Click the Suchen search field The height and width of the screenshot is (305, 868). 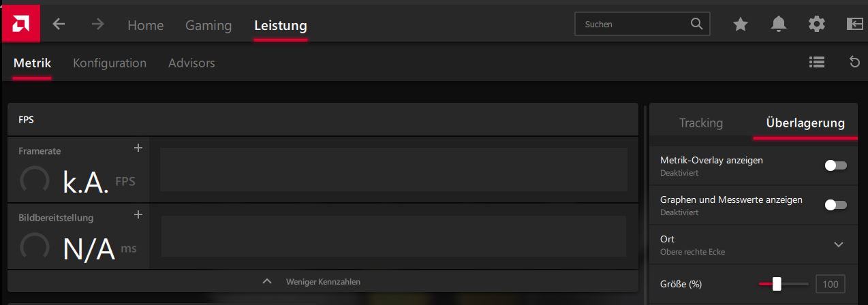pos(642,24)
